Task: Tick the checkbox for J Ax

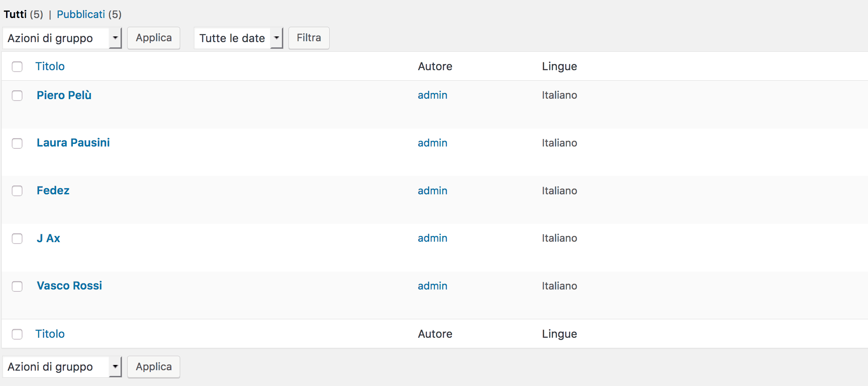Action: 17,239
